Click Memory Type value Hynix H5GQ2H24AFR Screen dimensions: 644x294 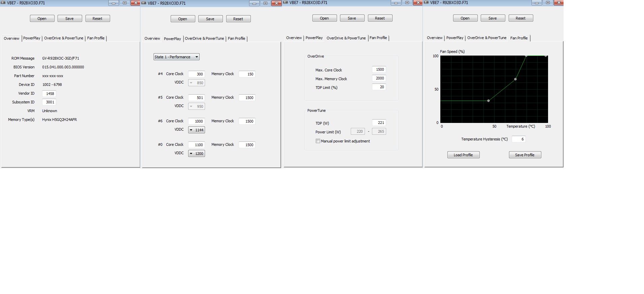coord(60,120)
